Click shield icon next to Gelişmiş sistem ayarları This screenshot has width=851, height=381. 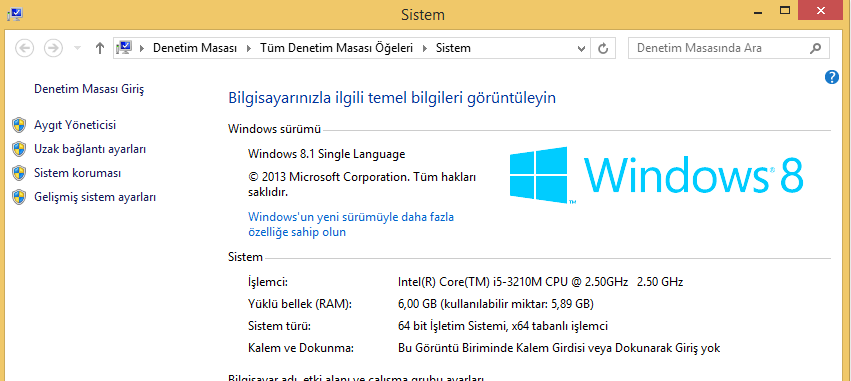click(x=19, y=197)
